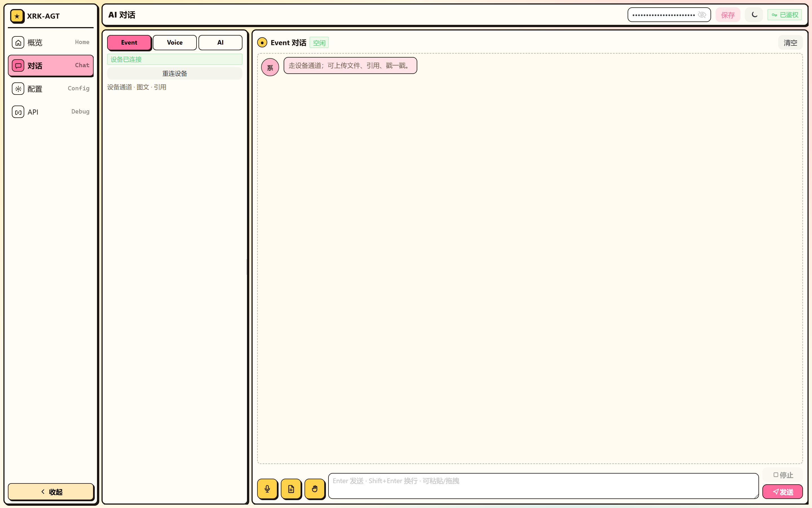Image resolution: width=812 pixels, height=508 pixels.
Task: Toggle API key visibility eye icon
Action: [x=702, y=15]
